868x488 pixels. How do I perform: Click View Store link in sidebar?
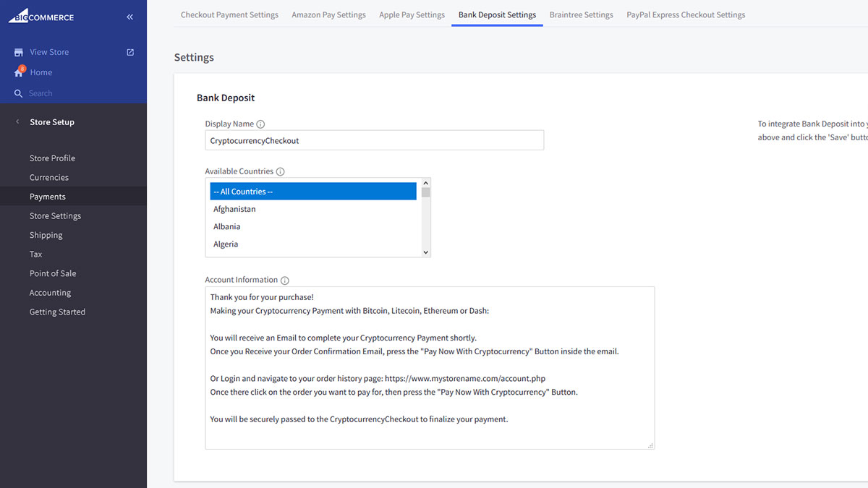click(x=49, y=52)
